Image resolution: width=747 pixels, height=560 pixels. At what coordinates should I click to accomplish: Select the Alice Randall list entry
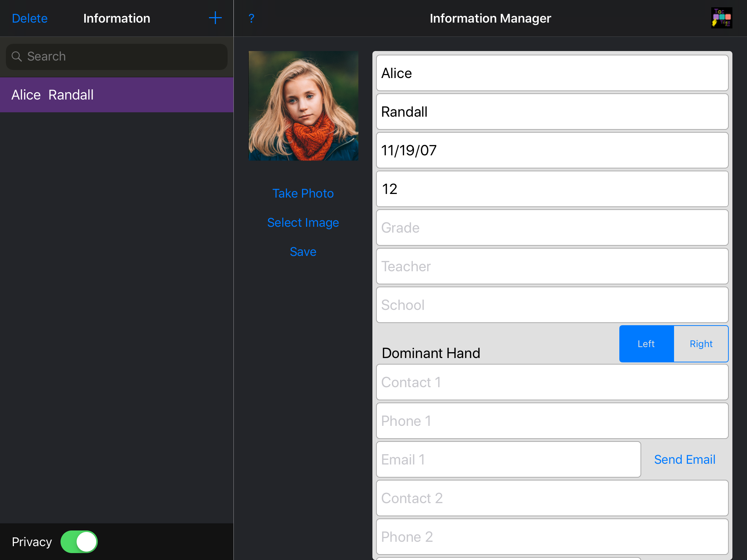point(117,95)
